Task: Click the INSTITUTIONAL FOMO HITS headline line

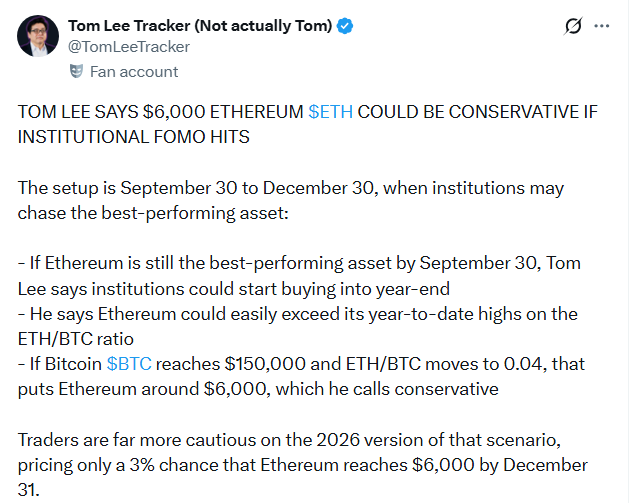Action: pyautogui.click(x=134, y=137)
